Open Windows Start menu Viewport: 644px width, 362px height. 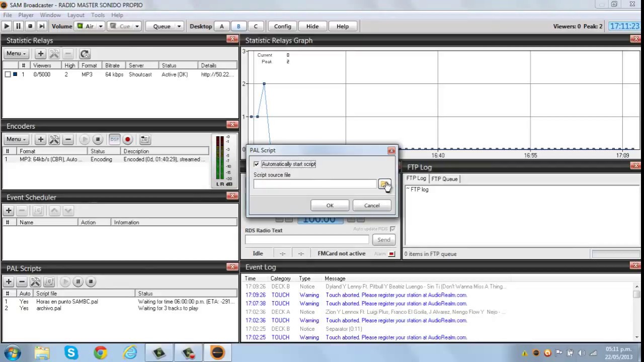click(x=13, y=352)
